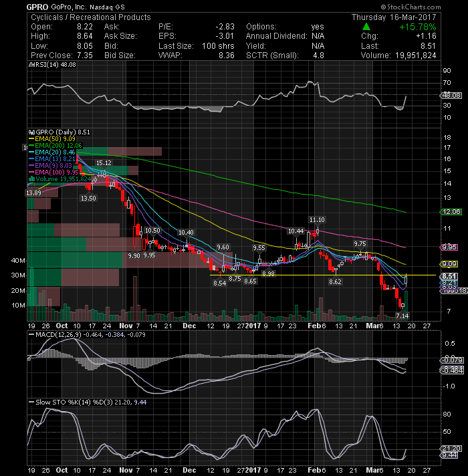Click the 11.10 February high label
Image resolution: width=468 pixels, height=476 pixels.
pos(317,219)
